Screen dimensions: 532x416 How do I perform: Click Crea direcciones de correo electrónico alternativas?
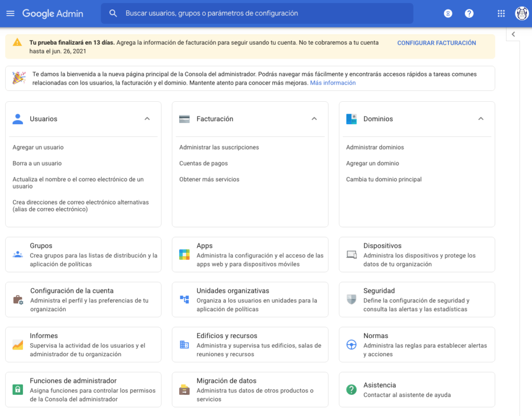click(x=81, y=206)
